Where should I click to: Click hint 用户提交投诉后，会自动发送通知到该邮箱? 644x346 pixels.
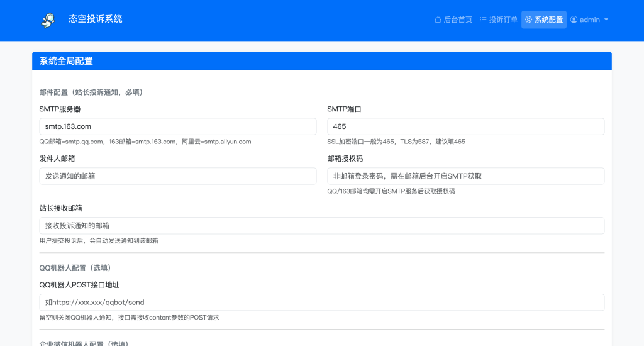(x=99, y=241)
